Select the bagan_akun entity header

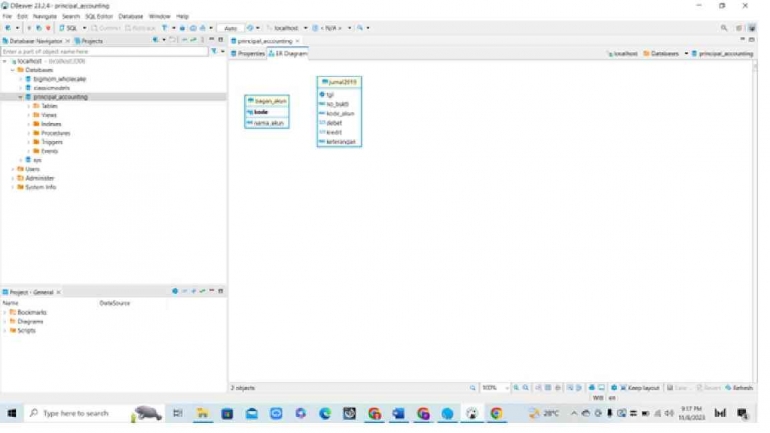point(267,101)
